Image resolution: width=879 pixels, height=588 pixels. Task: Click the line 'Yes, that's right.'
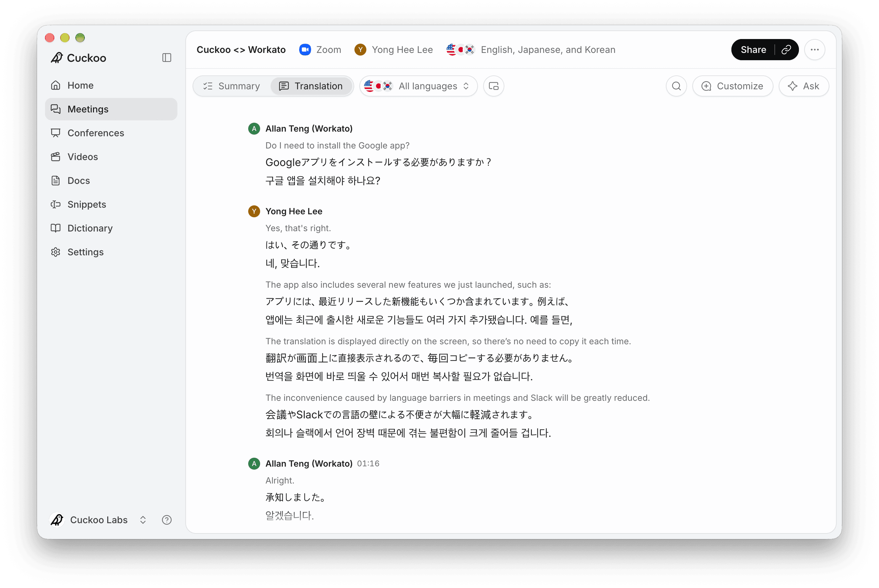(x=298, y=228)
